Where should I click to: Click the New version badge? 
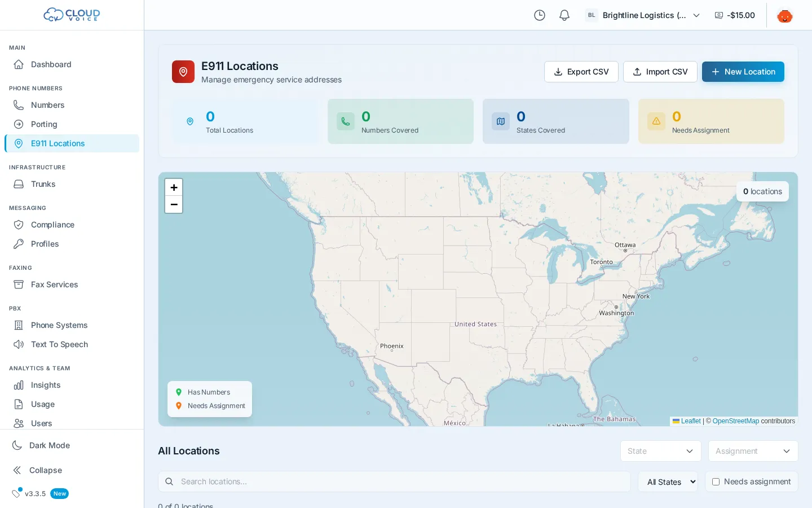59,493
